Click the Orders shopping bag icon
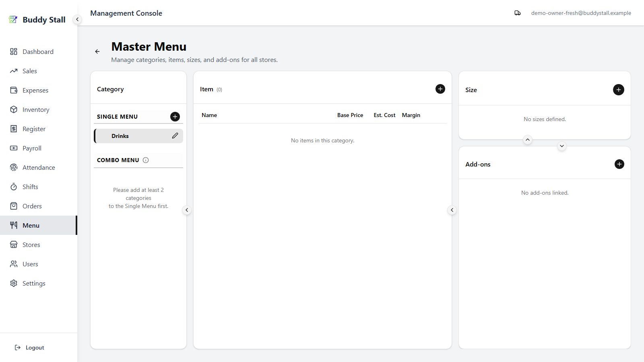The image size is (644, 362). click(x=14, y=206)
